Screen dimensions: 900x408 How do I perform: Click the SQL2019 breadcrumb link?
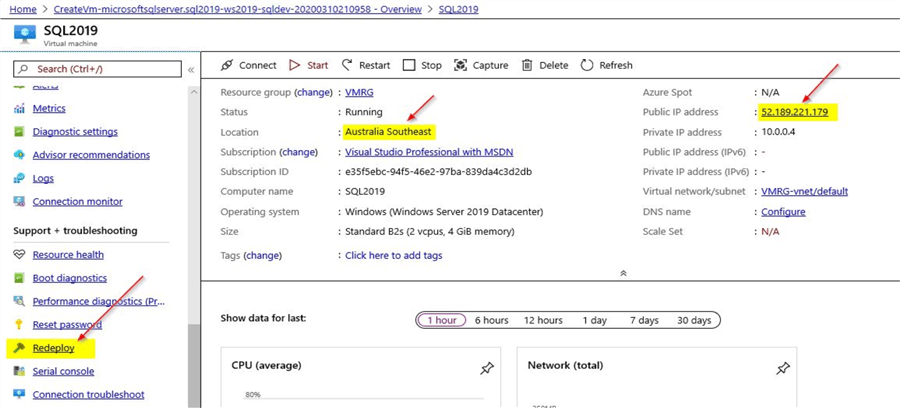[459, 9]
